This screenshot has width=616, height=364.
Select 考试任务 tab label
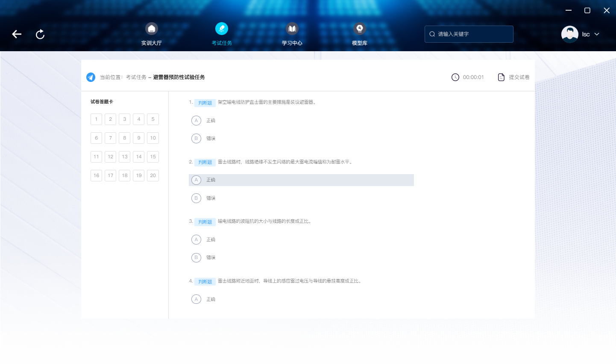tap(222, 43)
